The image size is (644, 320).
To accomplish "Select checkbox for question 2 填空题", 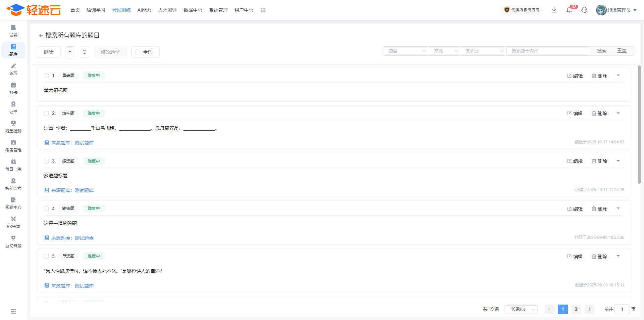I will point(46,113).
